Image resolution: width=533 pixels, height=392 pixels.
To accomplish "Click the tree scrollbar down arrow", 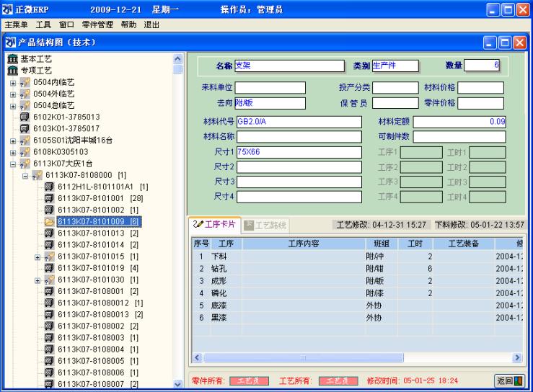I will point(177,384).
